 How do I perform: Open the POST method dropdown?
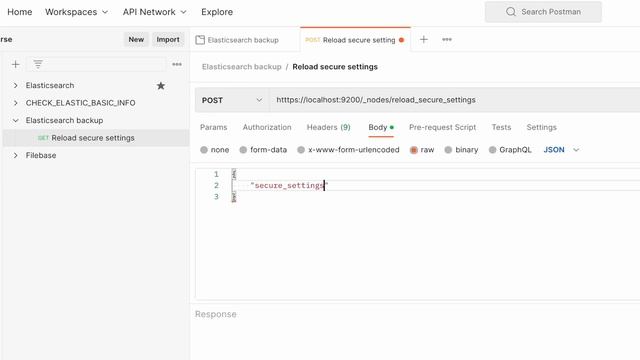point(232,100)
